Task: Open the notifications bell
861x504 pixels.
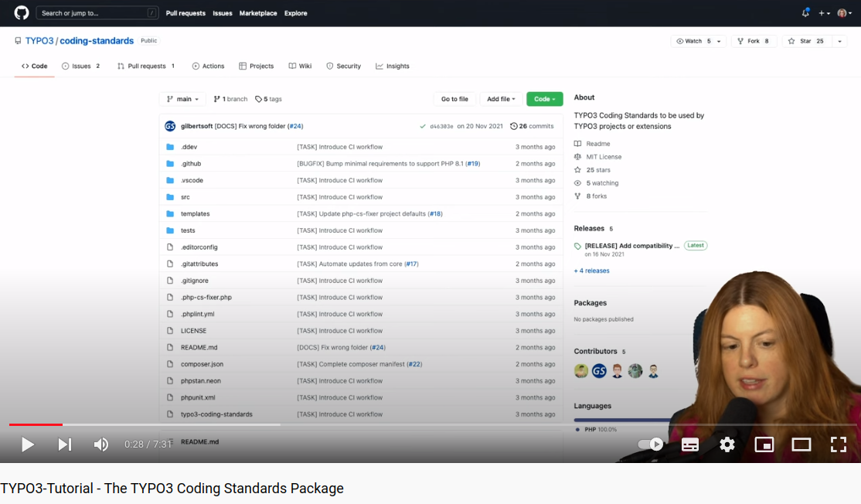Action: 805,13
